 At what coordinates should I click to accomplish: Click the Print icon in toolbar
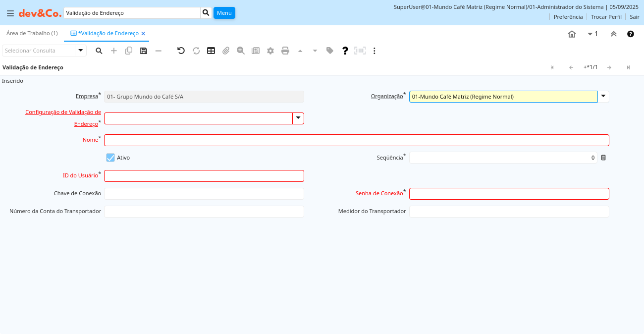coord(285,51)
